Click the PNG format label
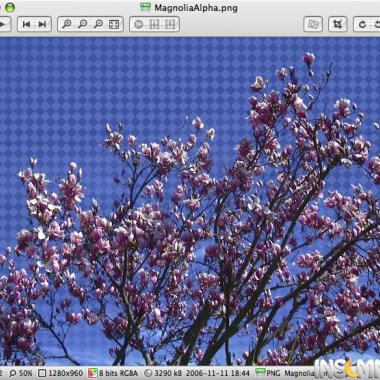The height and width of the screenshot is (380, 380). click(273, 373)
